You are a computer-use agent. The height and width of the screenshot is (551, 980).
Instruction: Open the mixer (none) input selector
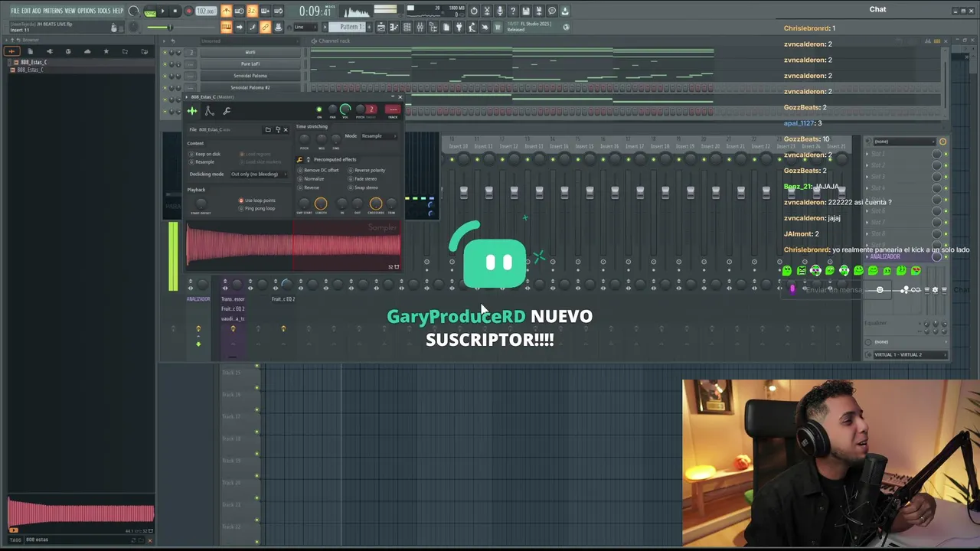coord(903,142)
